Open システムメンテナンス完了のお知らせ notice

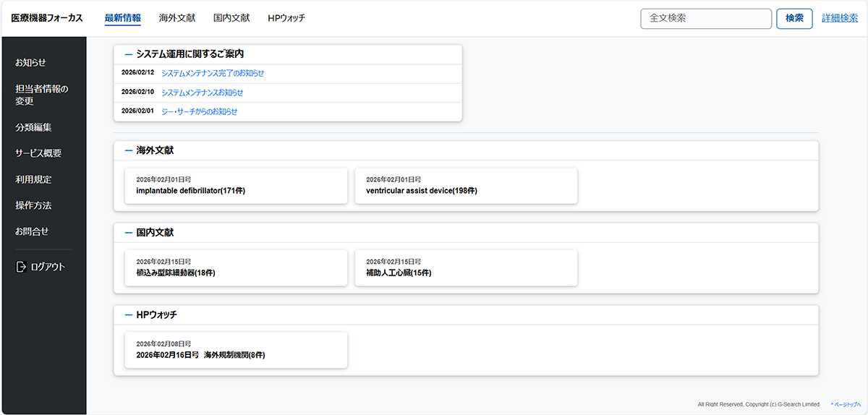tap(213, 73)
